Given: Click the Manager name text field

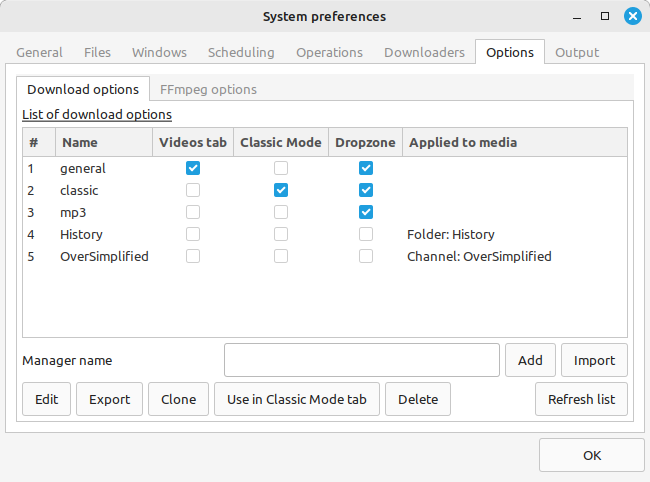Looking at the screenshot, I should 361,360.
